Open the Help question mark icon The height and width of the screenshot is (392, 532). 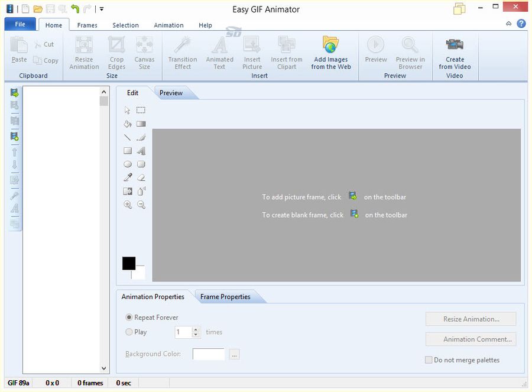tap(521, 24)
